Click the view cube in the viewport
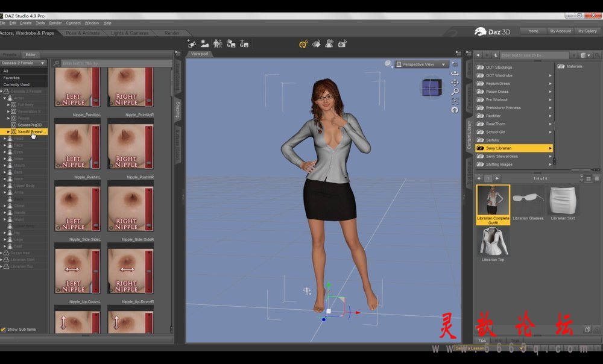This screenshot has width=603, height=364. [x=432, y=87]
